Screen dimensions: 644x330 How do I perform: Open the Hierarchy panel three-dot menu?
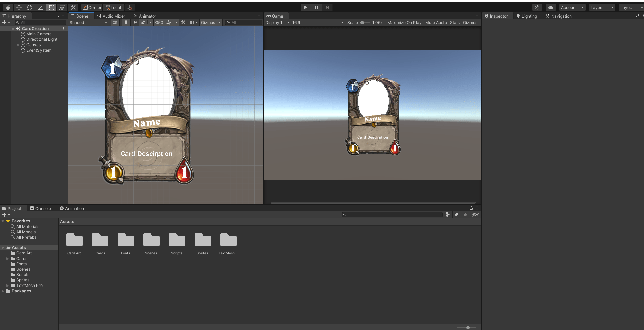[63, 16]
